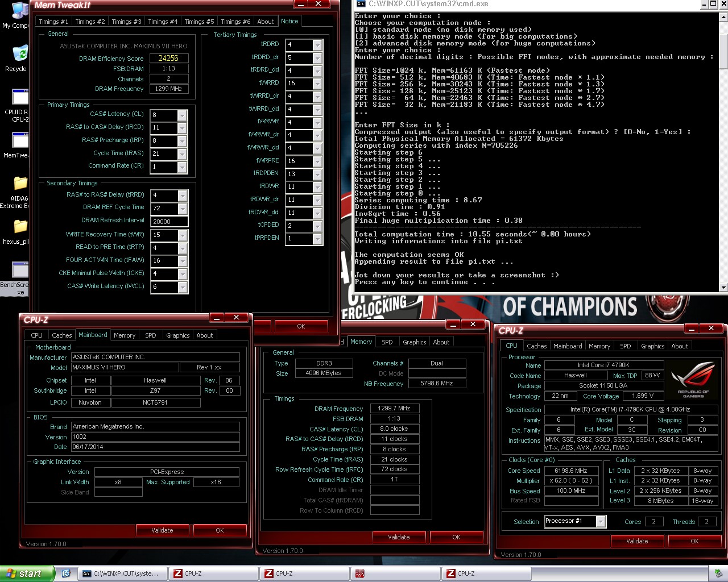Open My Computer desktop icon
Viewport: 728px width, 582px height.
[x=19, y=14]
